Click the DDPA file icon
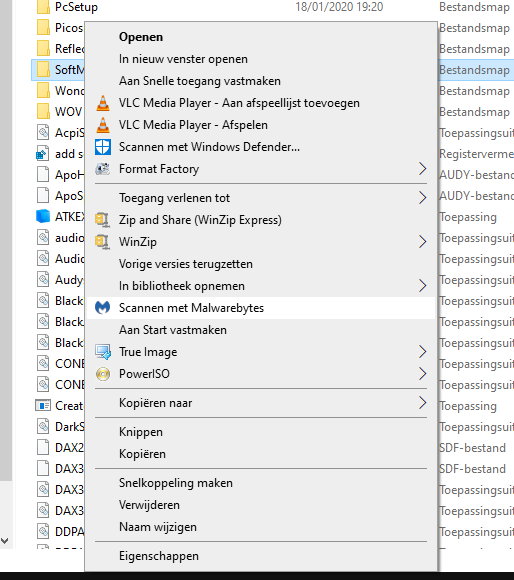 click(43, 532)
